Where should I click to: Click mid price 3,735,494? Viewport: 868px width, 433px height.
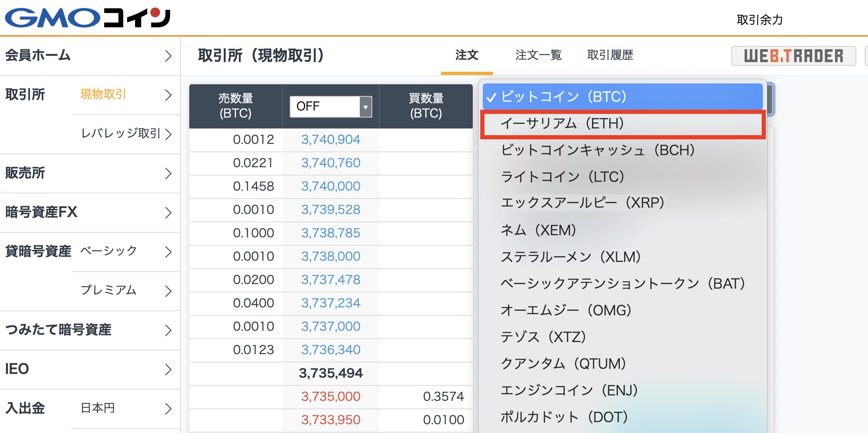click(x=331, y=373)
